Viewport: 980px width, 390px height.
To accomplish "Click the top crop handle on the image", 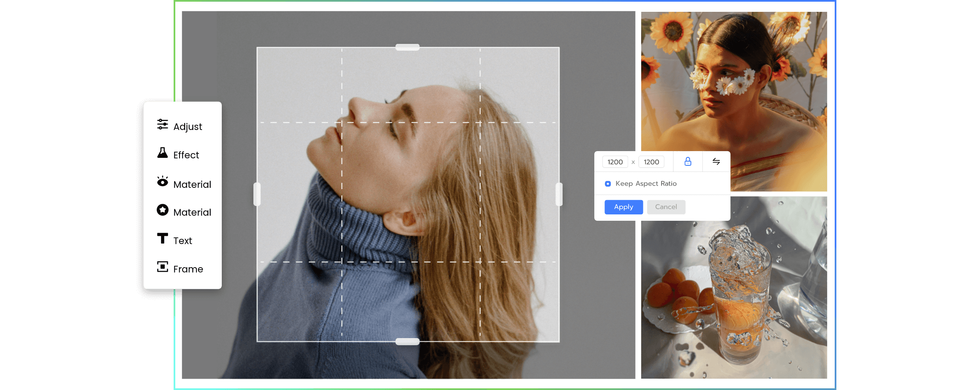I will [x=407, y=47].
